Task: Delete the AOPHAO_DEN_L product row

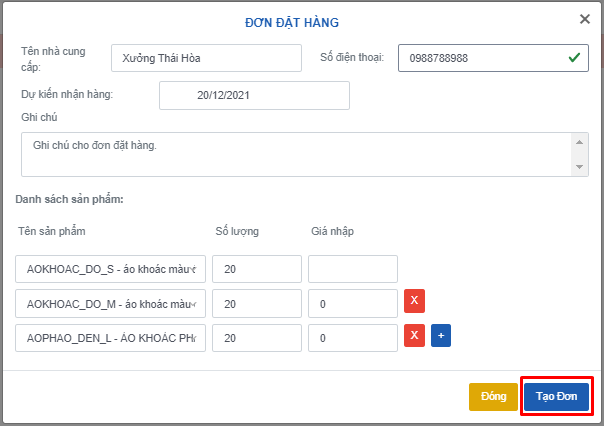Action: tap(413, 337)
